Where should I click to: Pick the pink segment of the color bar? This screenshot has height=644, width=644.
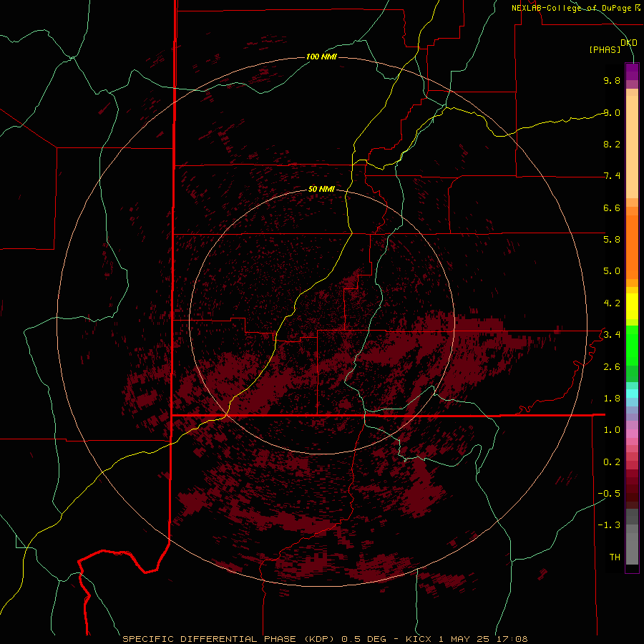point(632,434)
